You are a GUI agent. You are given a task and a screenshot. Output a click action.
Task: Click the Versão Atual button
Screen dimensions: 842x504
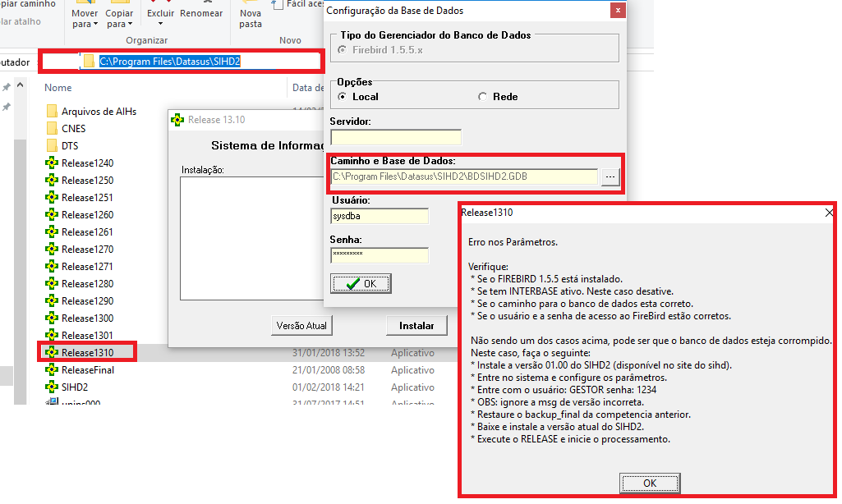pyautogui.click(x=301, y=326)
